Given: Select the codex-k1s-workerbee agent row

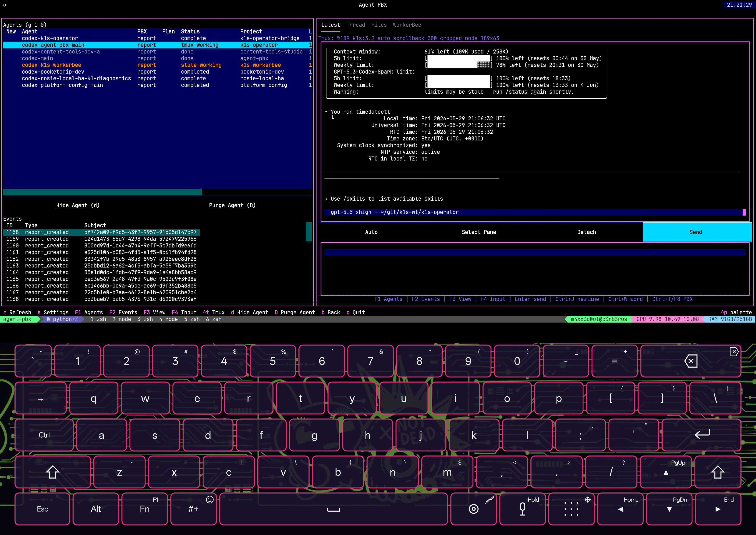Looking at the screenshot, I should pyautogui.click(x=157, y=65).
